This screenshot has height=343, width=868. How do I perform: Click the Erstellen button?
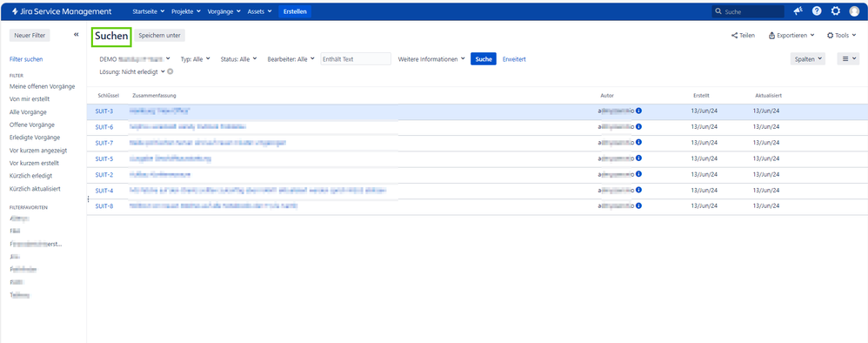tap(295, 11)
